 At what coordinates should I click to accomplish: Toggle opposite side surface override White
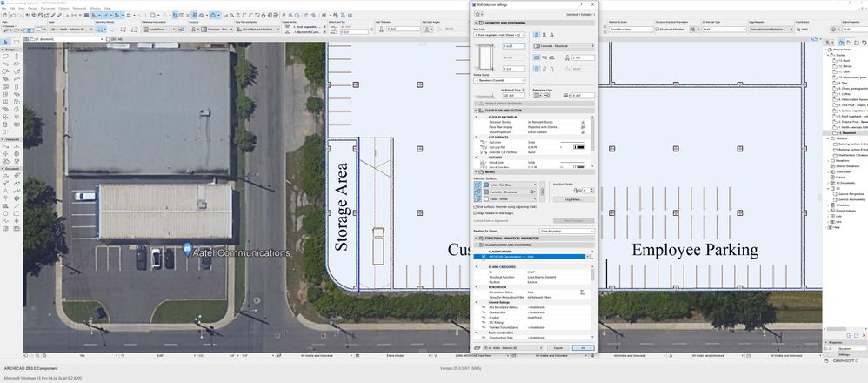477,199
